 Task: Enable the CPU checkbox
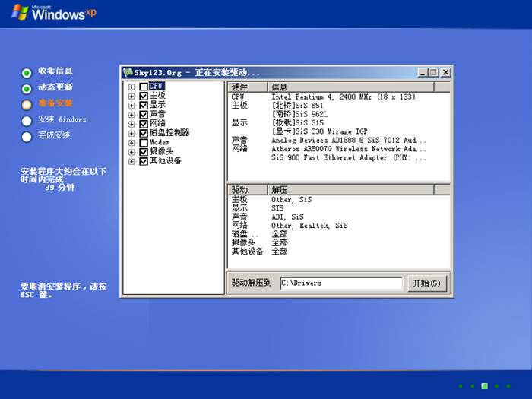pos(144,87)
